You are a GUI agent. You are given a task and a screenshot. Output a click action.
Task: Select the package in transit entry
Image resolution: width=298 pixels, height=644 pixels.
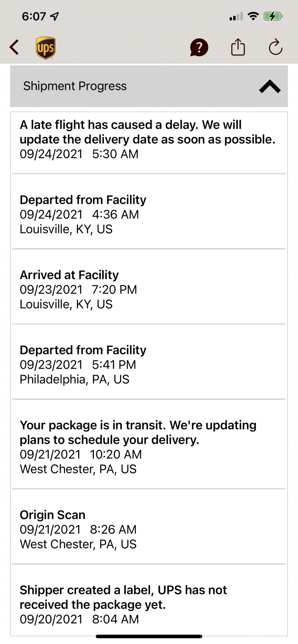coord(149,444)
